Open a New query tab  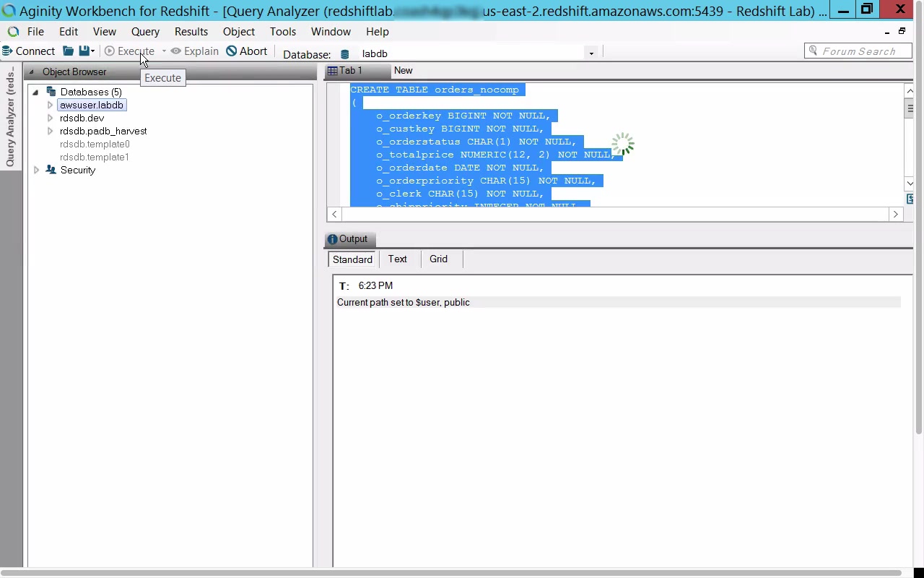tap(404, 71)
